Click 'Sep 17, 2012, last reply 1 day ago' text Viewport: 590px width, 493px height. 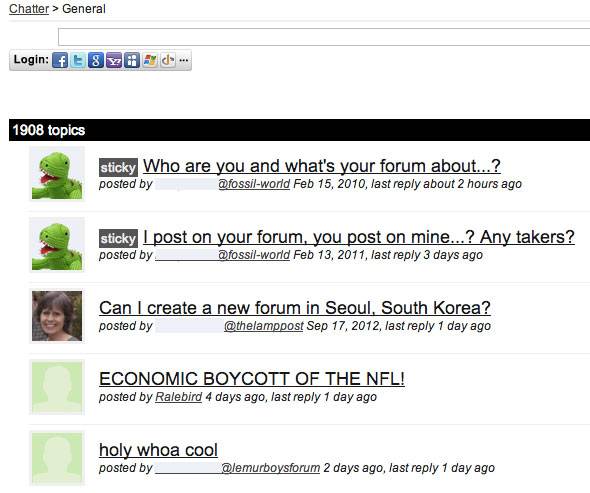(399, 326)
